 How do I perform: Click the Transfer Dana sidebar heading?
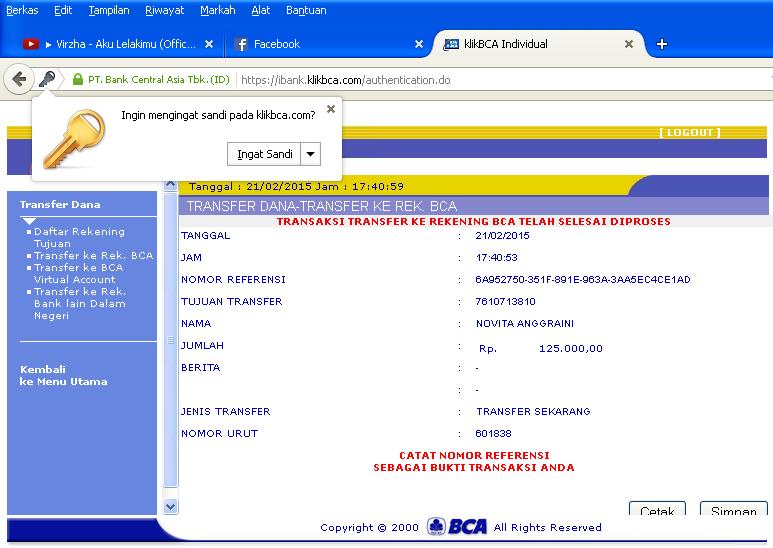pos(60,205)
